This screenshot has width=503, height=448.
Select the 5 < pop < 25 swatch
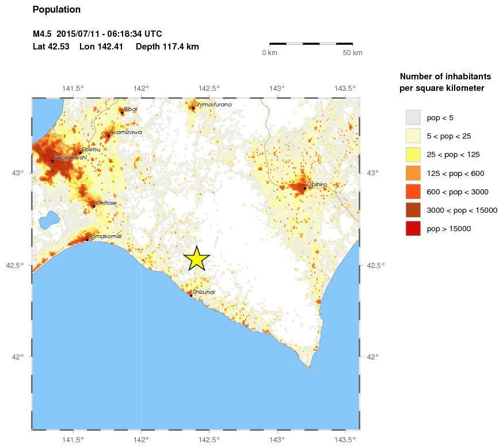coord(413,136)
